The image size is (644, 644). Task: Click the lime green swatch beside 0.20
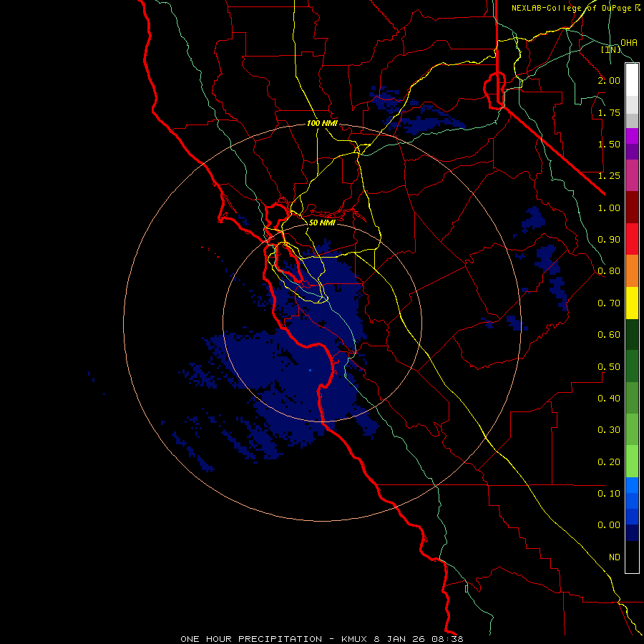(x=632, y=462)
